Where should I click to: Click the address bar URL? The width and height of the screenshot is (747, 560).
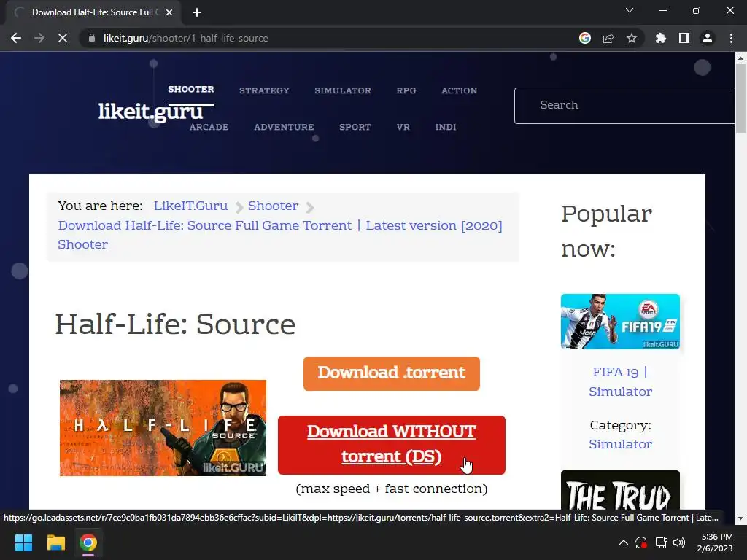click(185, 38)
